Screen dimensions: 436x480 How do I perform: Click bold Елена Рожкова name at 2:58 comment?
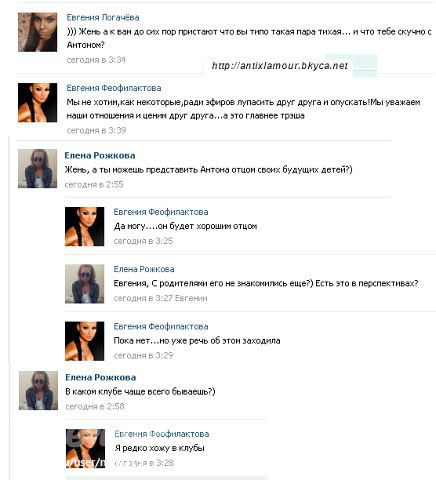coord(101,377)
